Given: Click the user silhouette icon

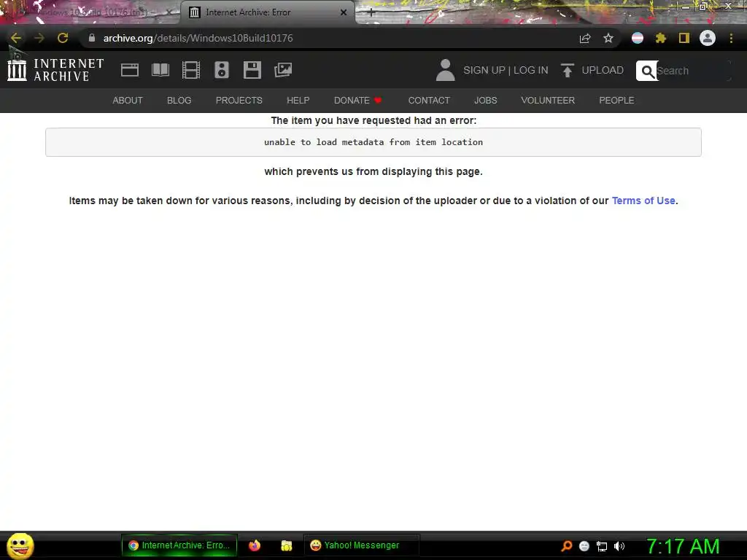Looking at the screenshot, I should pyautogui.click(x=446, y=70).
